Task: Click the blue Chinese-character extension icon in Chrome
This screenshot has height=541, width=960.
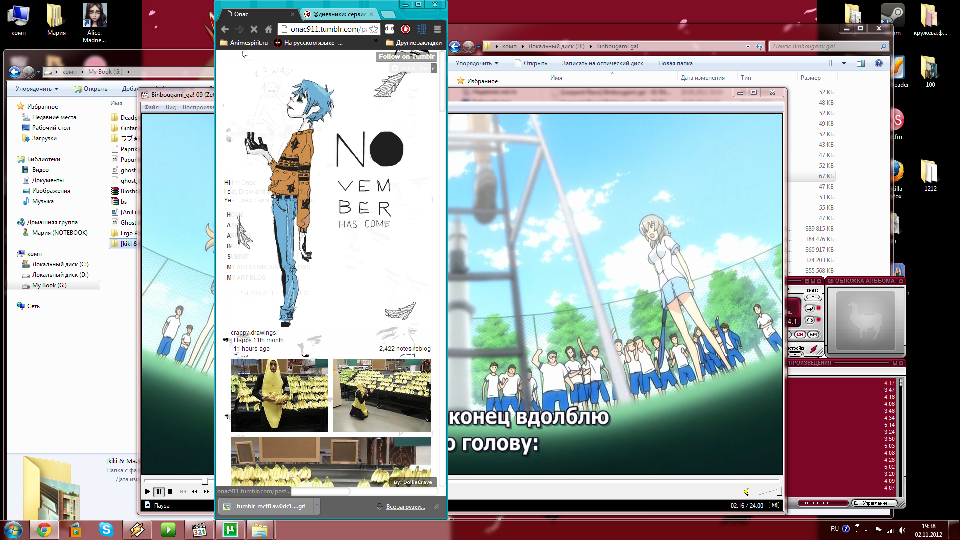Action: tap(421, 29)
